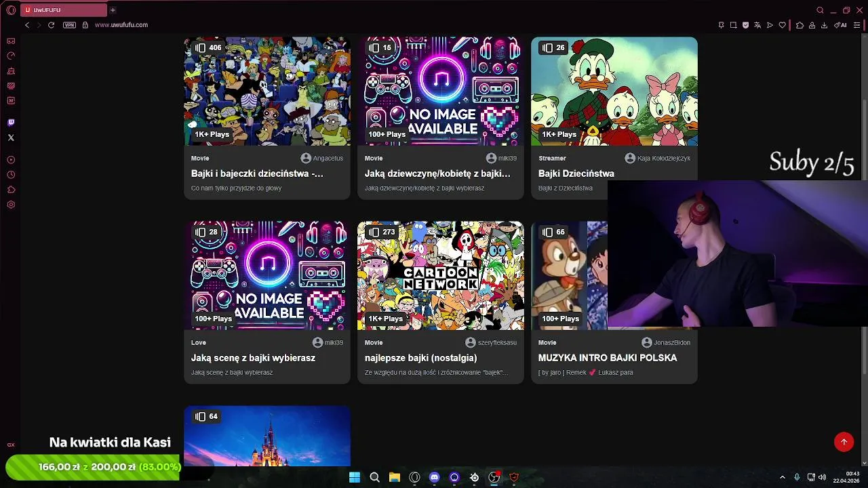Viewport: 868px width, 488px height.
Task: Show hidden system tray icons
Action: pos(782,477)
